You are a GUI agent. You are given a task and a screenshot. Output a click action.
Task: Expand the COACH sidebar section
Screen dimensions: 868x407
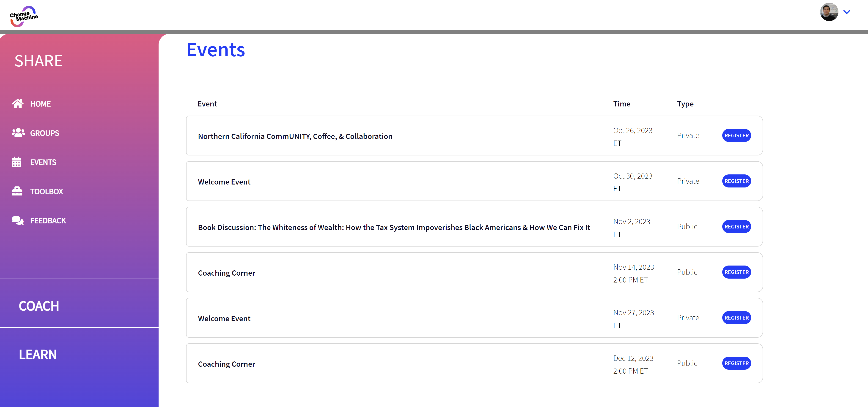coord(39,306)
